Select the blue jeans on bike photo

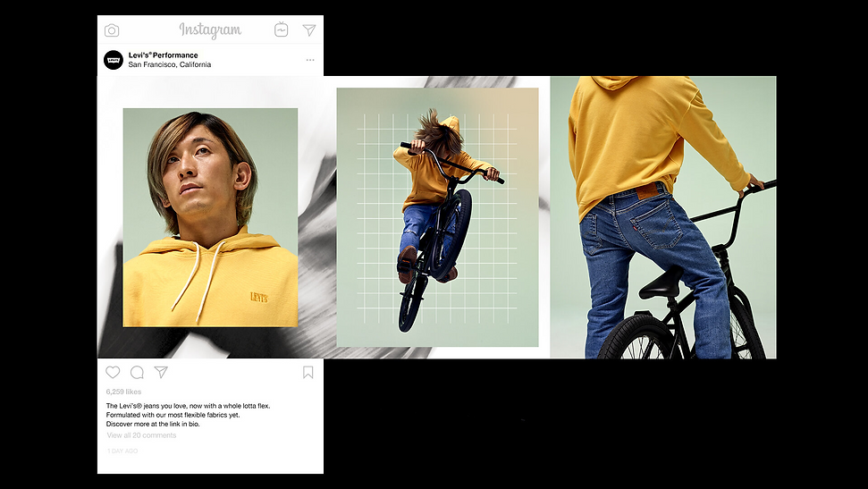point(663,217)
